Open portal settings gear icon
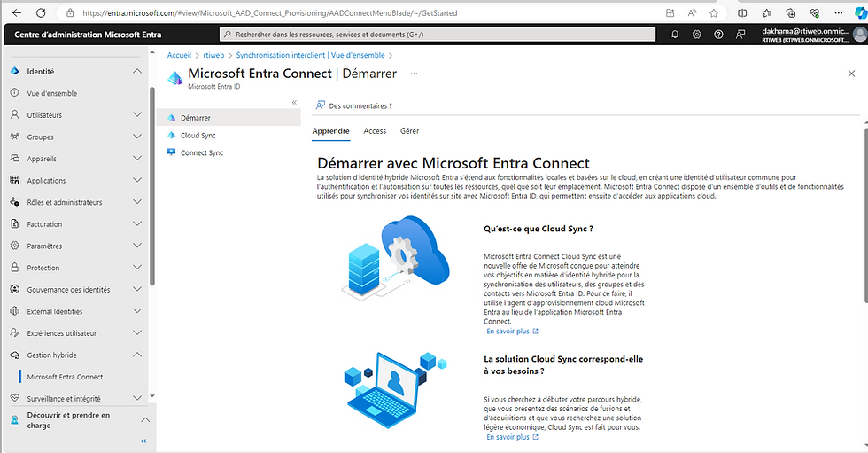Image resolution: width=868 pixels, height=453 pixels. tap(696, 35)
